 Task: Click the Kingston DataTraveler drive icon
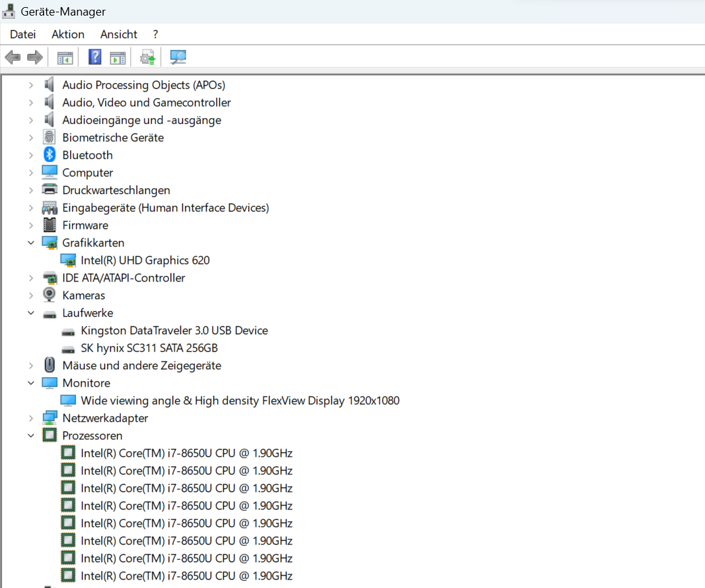(68, 332)
